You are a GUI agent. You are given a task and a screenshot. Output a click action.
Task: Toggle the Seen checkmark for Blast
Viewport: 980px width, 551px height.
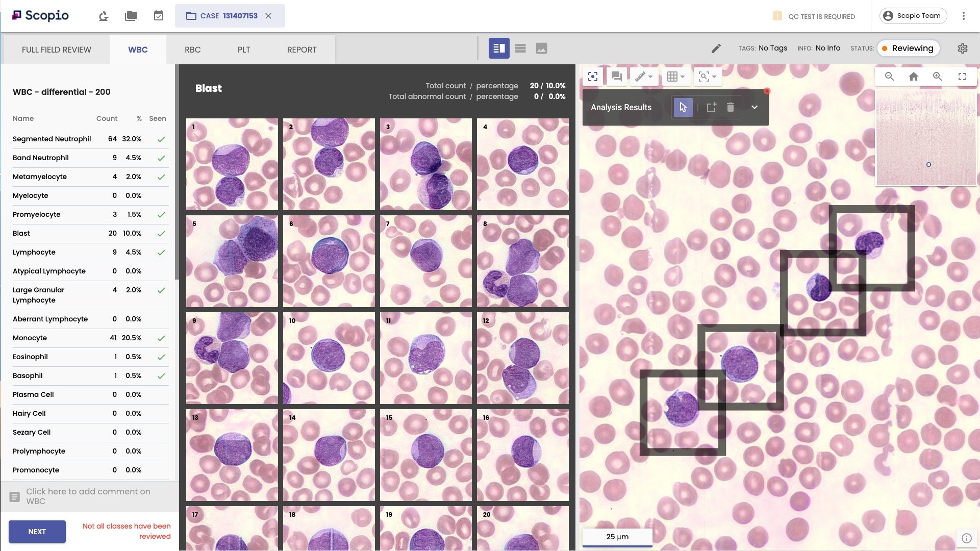(x=161, y=234)
